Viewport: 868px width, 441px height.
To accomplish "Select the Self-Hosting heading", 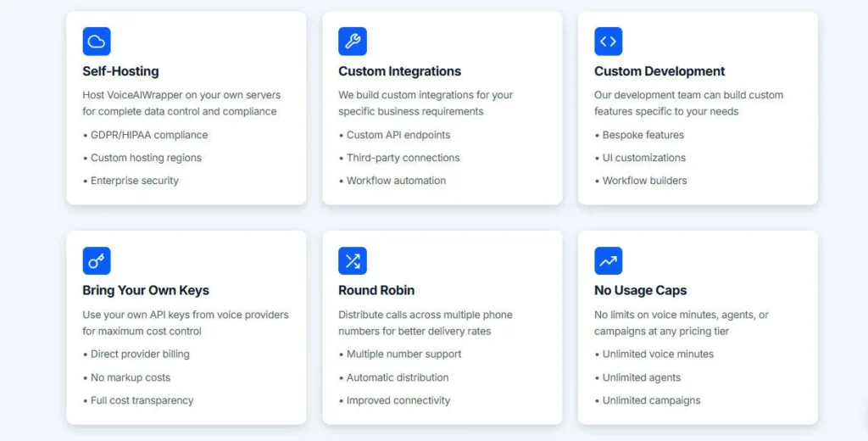I will tap(120, 71).
